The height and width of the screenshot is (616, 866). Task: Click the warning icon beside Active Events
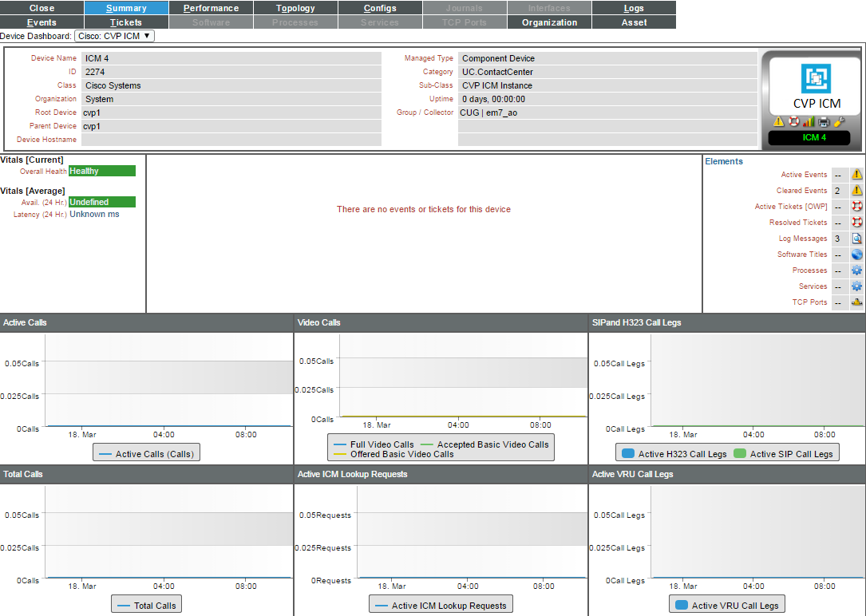pos(856,175)
